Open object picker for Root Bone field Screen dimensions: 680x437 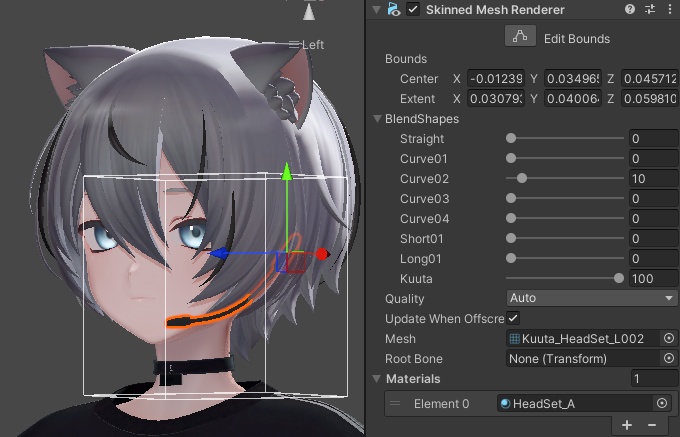point(669,358)
